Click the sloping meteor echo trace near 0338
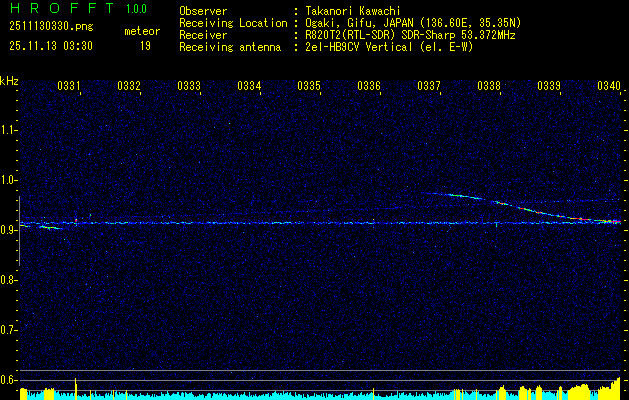This screenshot has height=400, width=629. click(x=521, y=208)
